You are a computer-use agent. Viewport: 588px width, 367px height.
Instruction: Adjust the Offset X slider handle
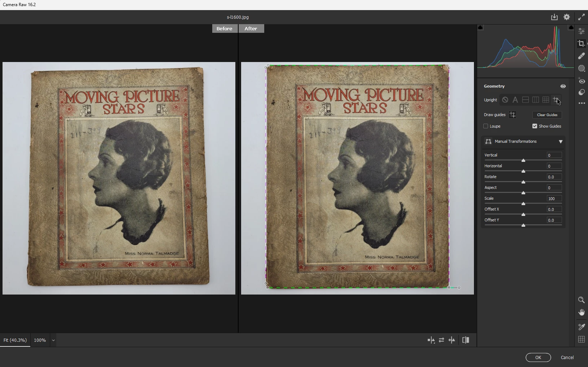[523, 215]
